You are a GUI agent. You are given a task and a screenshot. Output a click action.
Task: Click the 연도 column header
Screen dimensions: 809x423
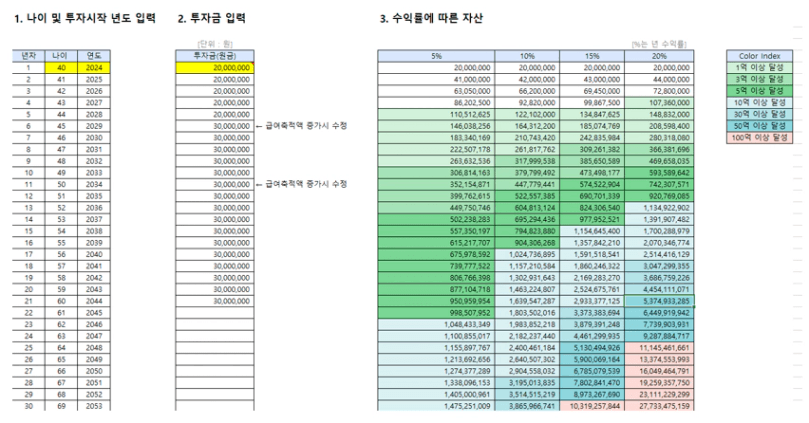(x=94, y=56)
